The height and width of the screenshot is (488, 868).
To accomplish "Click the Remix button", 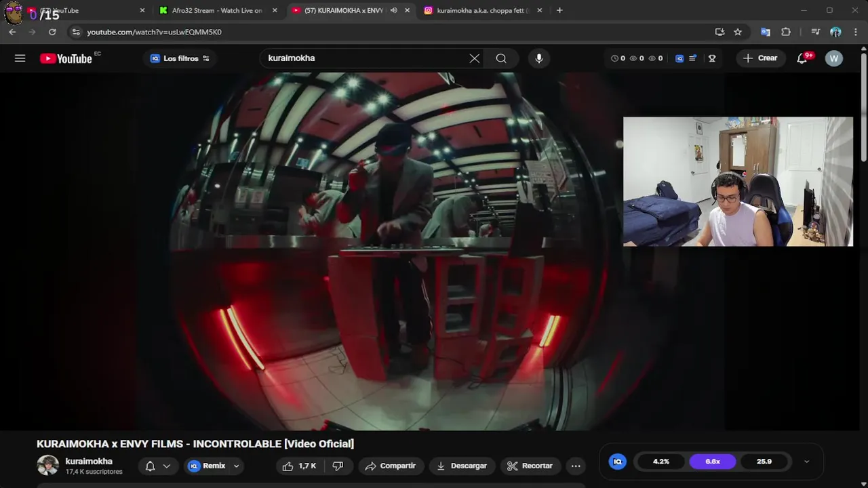I will [207, 466].
